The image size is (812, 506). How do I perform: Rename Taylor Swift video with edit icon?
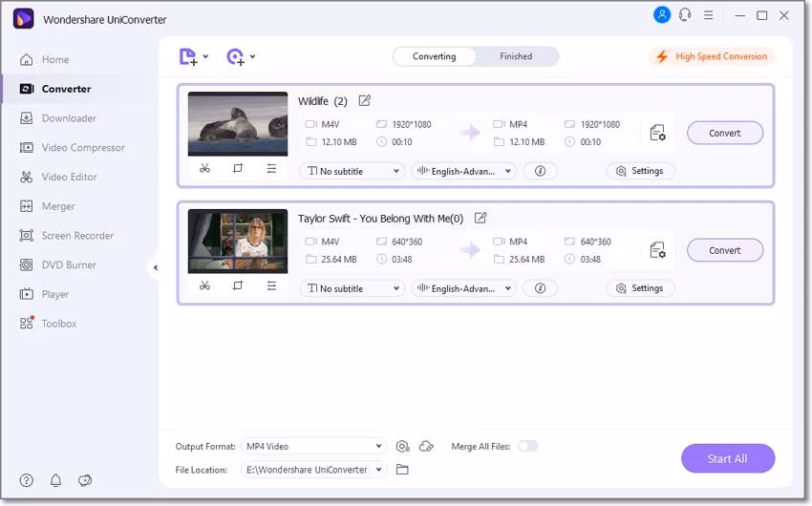pos(481,218)
